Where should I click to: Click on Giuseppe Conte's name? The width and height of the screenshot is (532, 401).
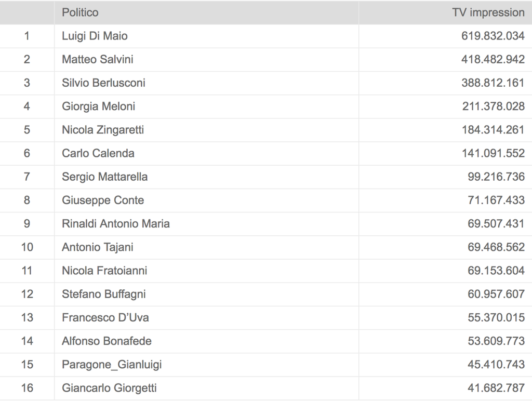103,200
